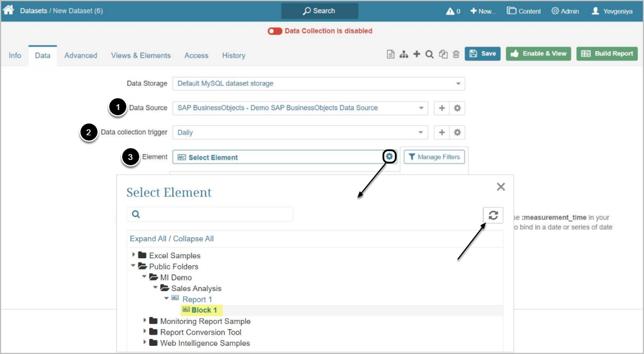Add a new data collection trigger
Screen dimensions: 644x354
(x=442, y=132)
